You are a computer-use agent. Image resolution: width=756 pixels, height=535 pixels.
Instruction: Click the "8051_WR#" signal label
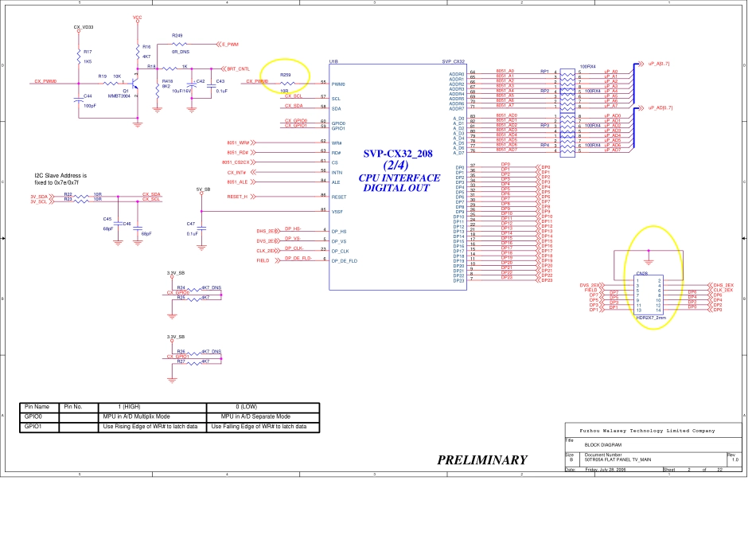tap(238, 143)
